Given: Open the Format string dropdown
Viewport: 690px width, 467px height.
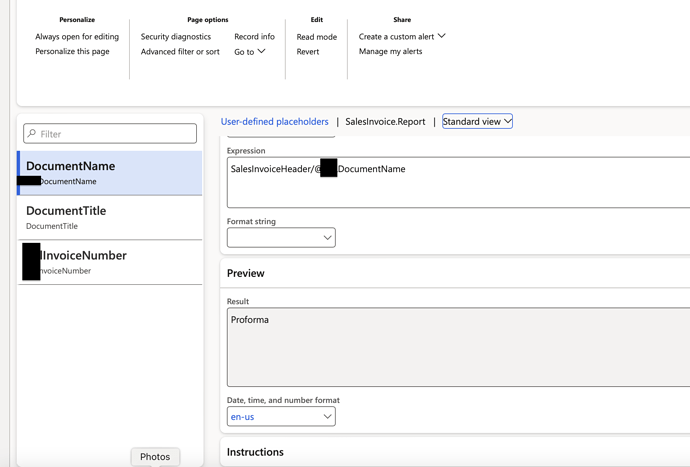Looking at the screenshot, I should point(281,238).
